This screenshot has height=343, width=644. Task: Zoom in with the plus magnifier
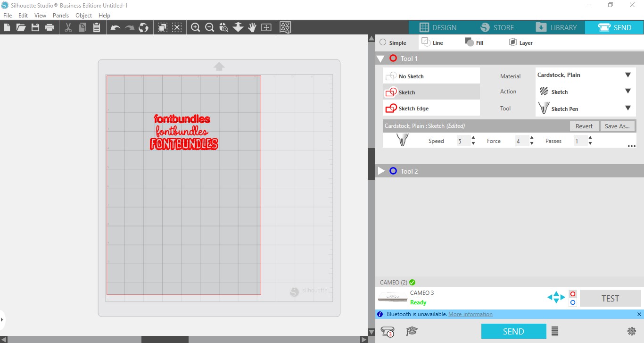tap(196, 27)
